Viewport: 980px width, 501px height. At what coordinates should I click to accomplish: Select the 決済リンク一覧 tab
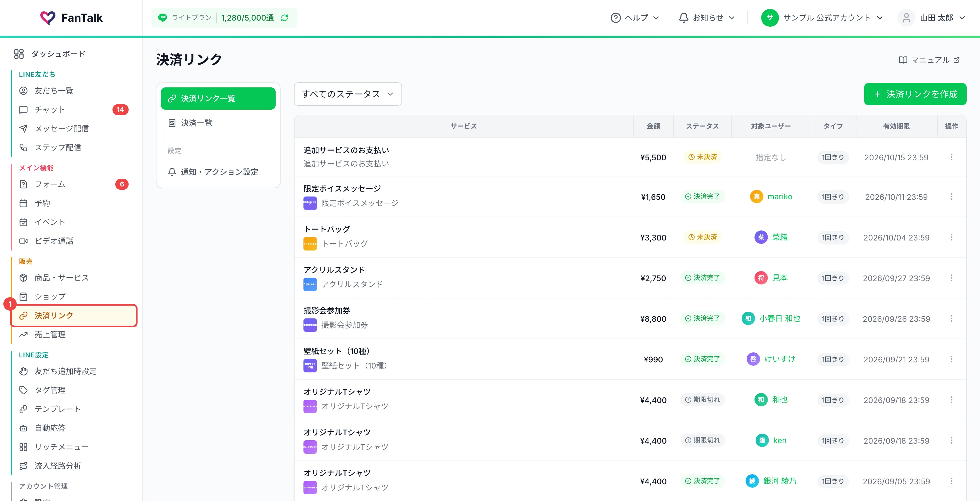click(218, 99)
